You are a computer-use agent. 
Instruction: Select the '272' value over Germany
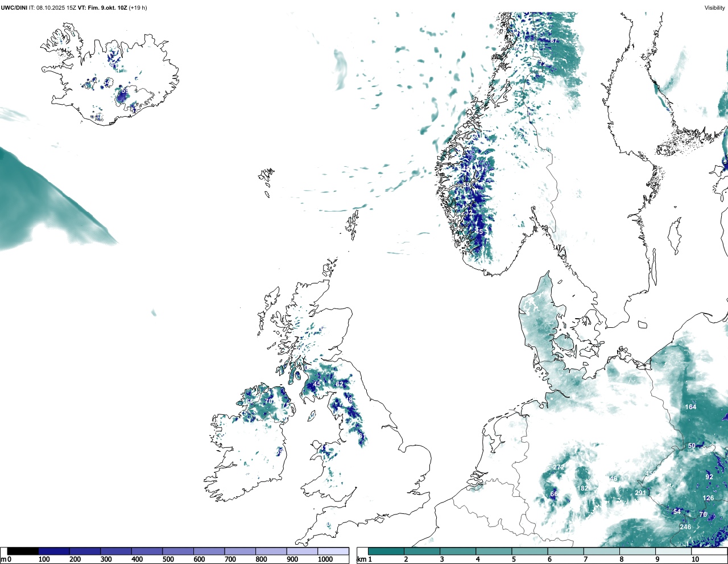pyautogui.click(x=559, y=467)
